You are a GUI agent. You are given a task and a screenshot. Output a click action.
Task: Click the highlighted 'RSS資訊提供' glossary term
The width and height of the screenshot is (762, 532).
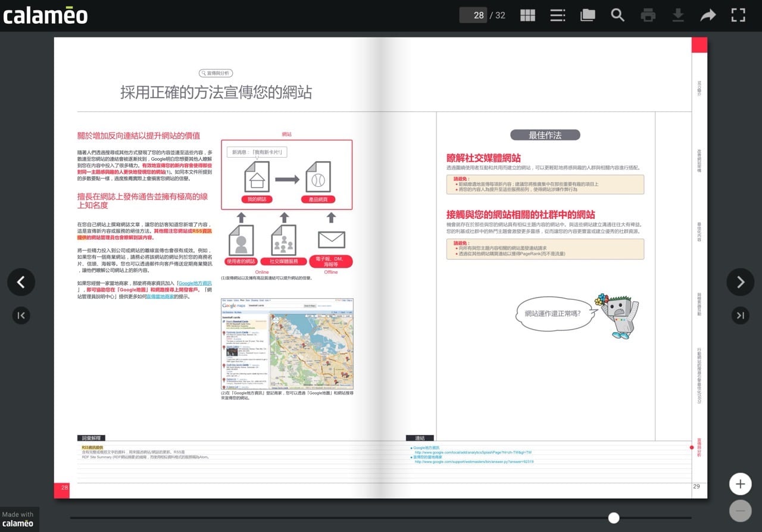(x=92, y=447)
